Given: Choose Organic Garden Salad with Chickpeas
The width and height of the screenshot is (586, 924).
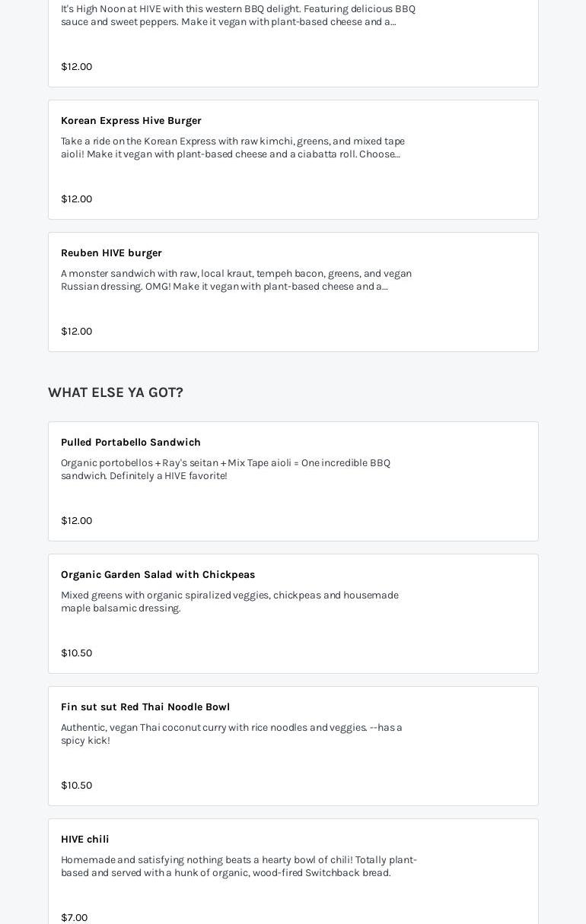Looking at the screenshot, I should click(x=158, y=575).
